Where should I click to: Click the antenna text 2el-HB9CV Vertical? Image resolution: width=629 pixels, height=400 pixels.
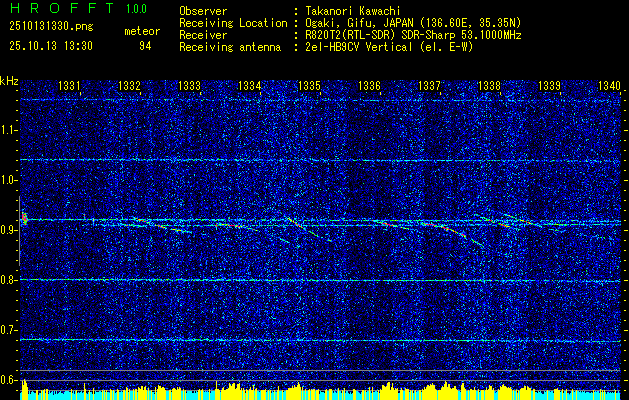(358, 47)
